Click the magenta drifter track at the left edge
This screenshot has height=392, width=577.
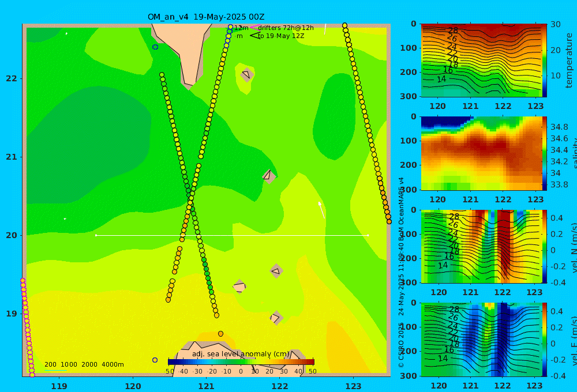[27, 327]
